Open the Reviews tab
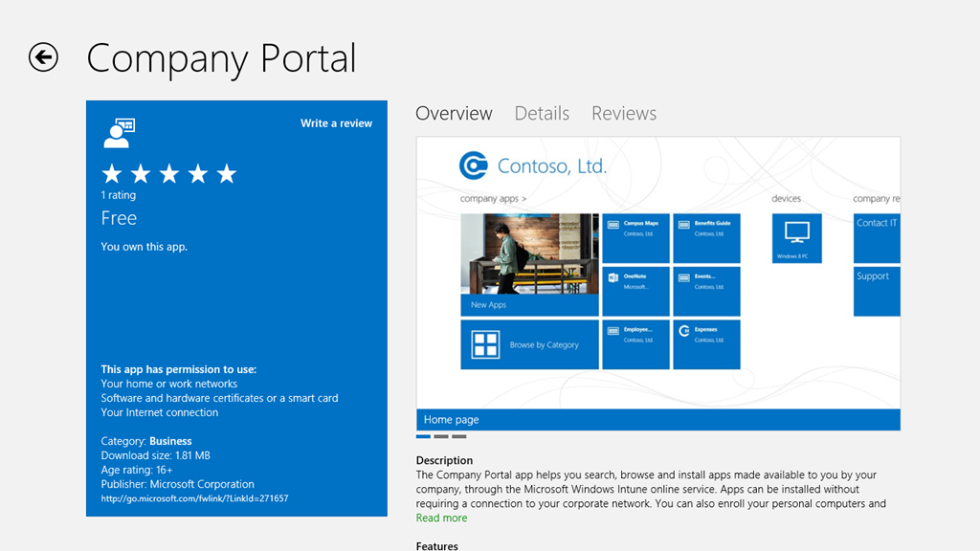This screenshot has height=551, width=980. 624,114
